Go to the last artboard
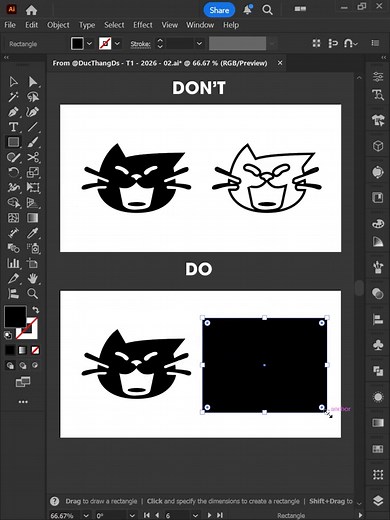This screenshot has height=520, width=390. (220, 515)
